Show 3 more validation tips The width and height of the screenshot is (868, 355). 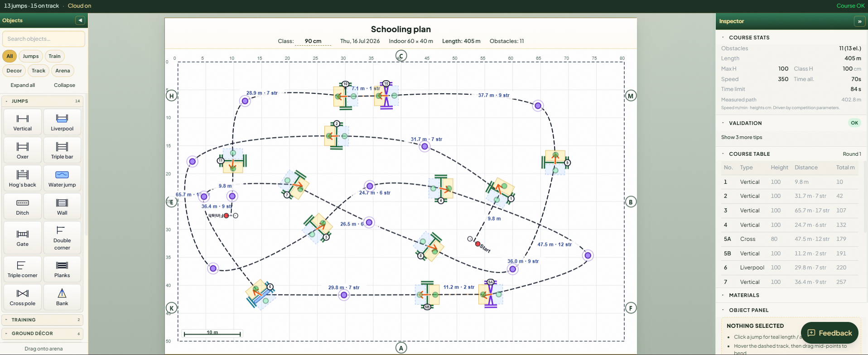tap(742, 137)
